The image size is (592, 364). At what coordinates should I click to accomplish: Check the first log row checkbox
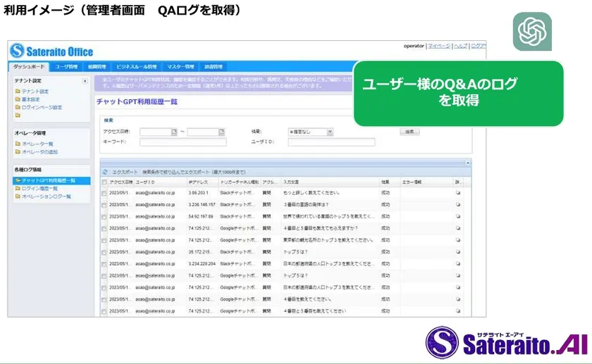(x=104, y=193)
